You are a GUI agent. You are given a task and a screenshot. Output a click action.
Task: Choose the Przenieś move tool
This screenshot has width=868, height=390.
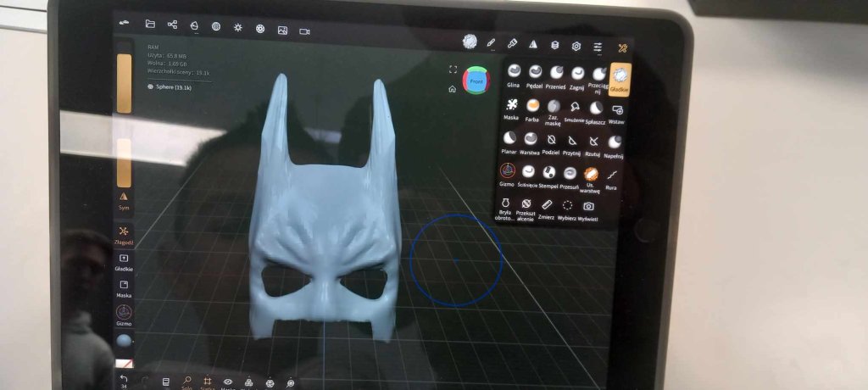[557, 75]
